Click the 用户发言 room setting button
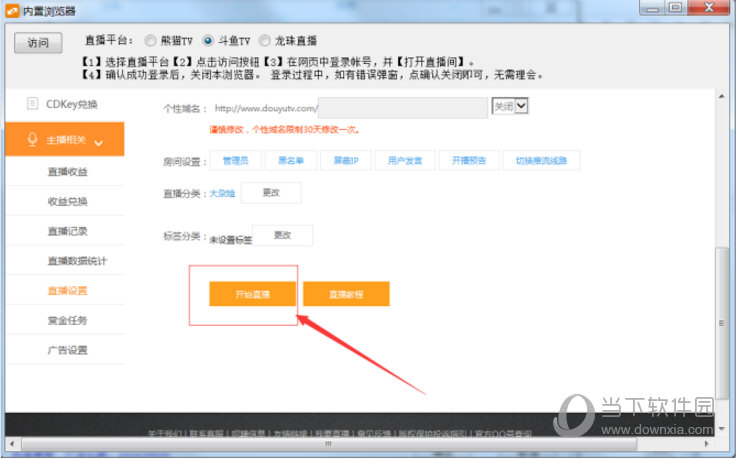The width and height of the screenshot is (738, 459). click(x=405, y=161)
